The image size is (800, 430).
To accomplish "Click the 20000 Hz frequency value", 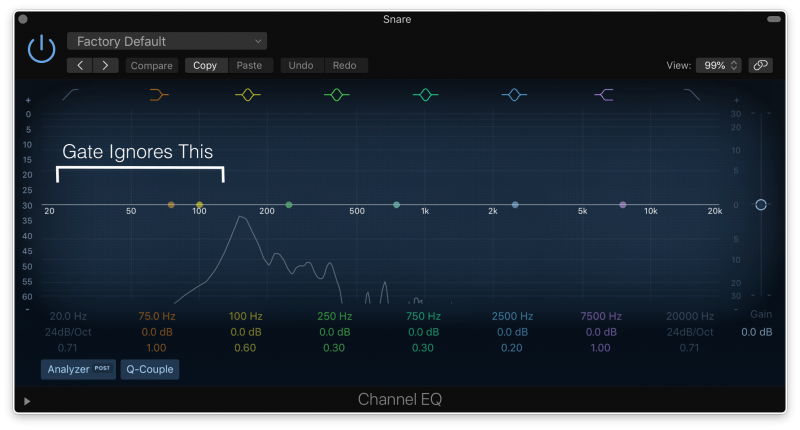I will [x=690, y=316].
